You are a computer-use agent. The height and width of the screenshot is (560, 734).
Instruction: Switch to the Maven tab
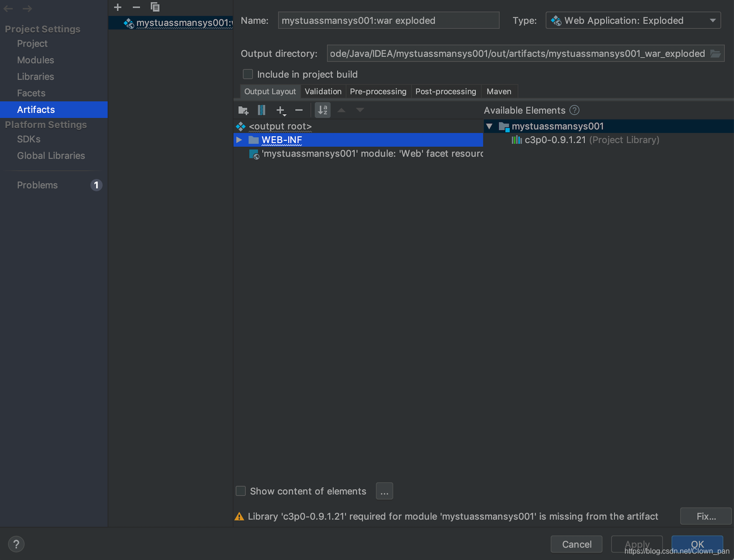coord(499,91)
